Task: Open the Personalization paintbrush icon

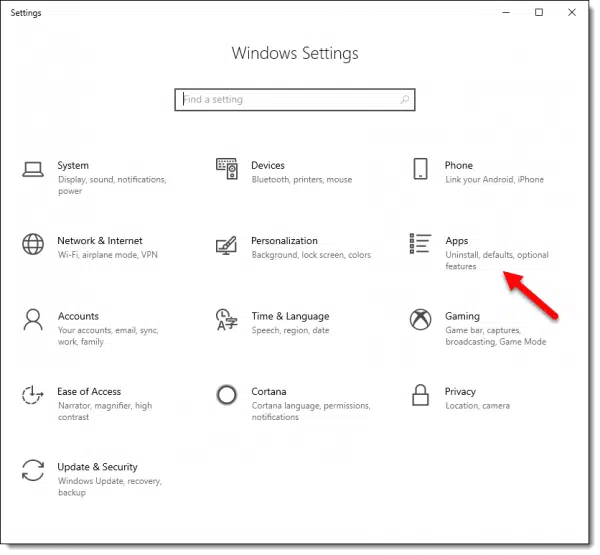Action: tap(227, 245)
